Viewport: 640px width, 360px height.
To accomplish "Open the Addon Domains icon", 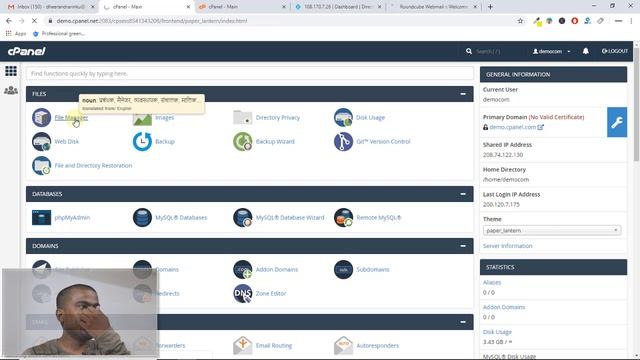I will (x=242, y=269).
